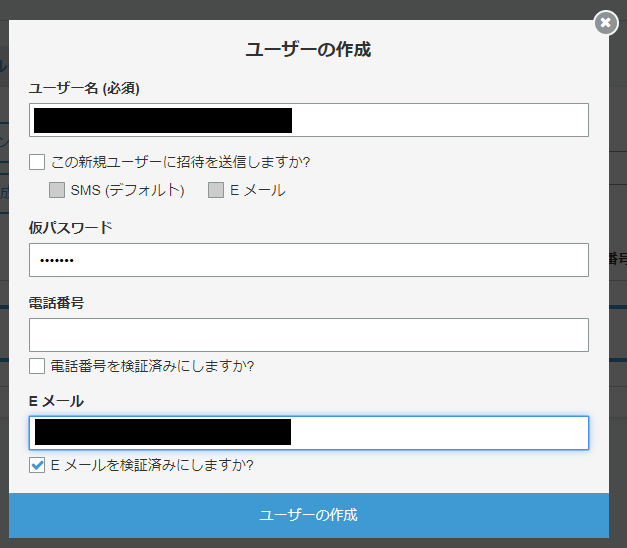Click the ユーザー名 (必須) label
Screen dimensions: 627x548
click(84, 88)
